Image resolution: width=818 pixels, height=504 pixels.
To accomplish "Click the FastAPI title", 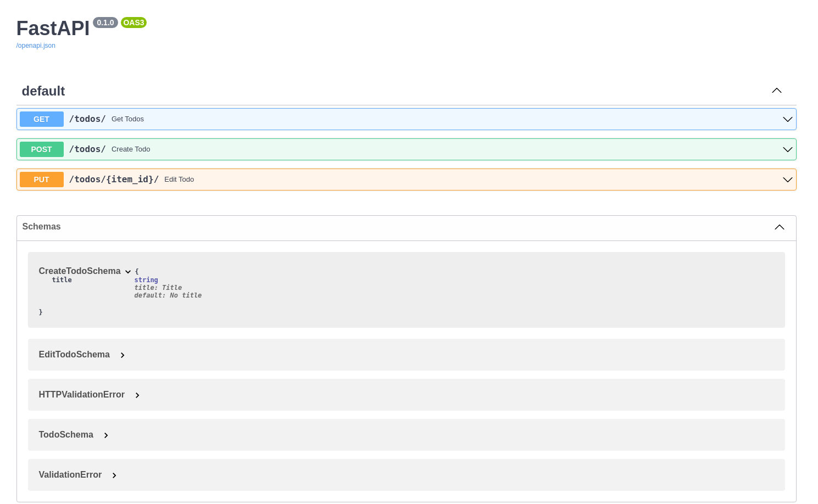I will click(x=53, y=29).
